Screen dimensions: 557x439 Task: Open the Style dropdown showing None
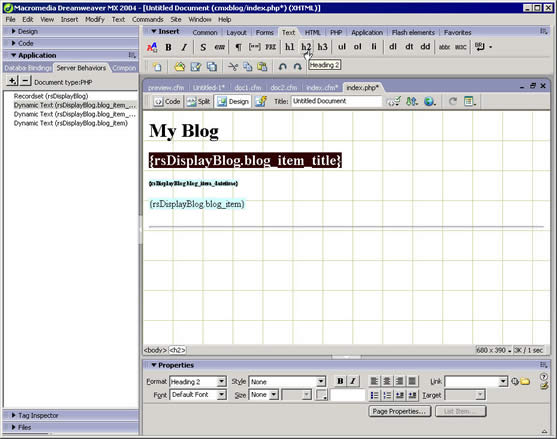click(x=321, y=382)
